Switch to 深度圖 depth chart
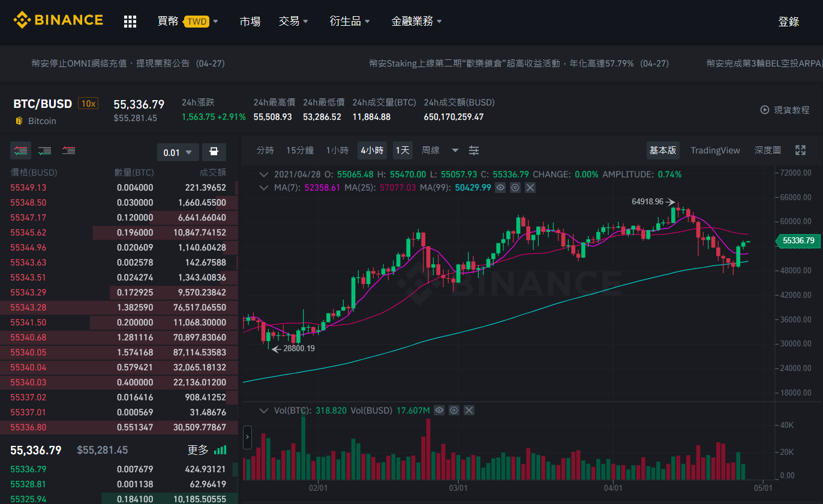Screen dimensions: 823x504 (768, 150)
